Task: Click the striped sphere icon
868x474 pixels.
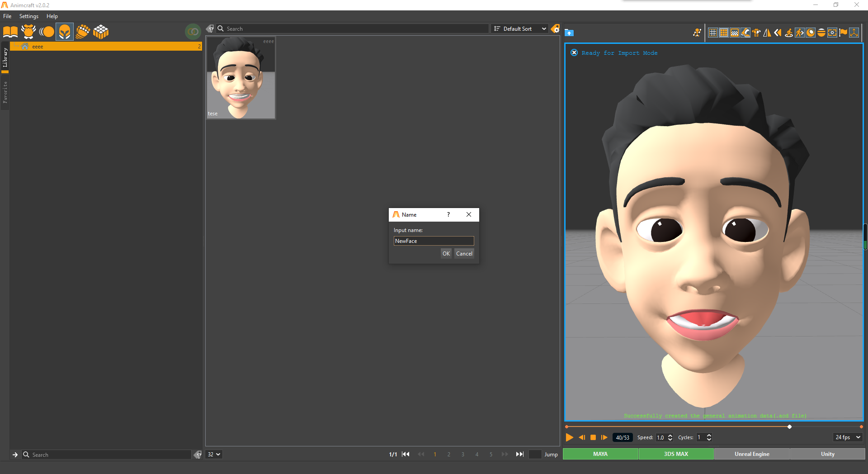Action: click(x=821, y=33)
